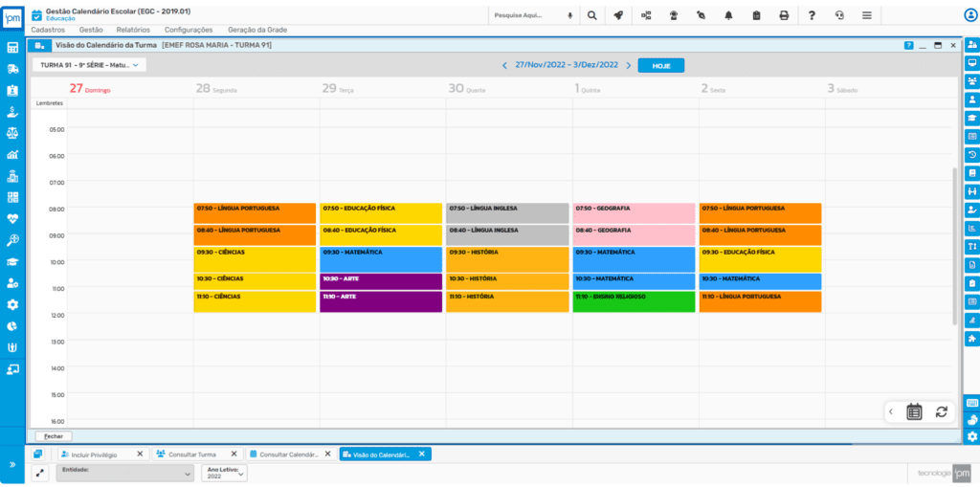The image size is (980, 487).
Task: Open the notifications bell
Action: (728, 15)
